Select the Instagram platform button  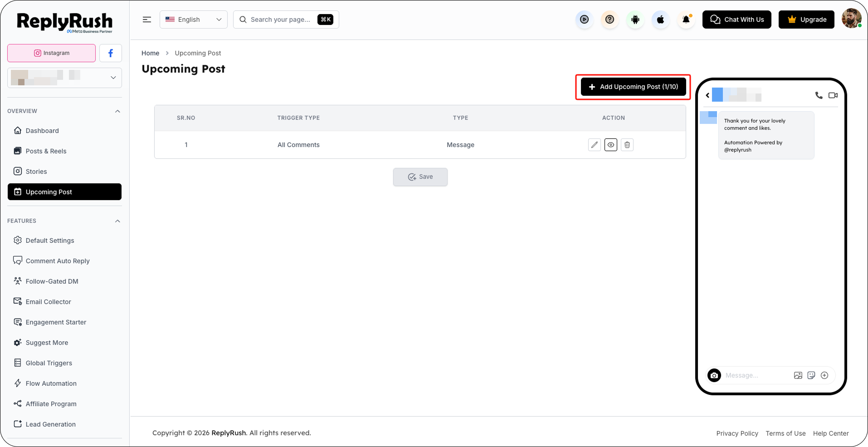52,53
